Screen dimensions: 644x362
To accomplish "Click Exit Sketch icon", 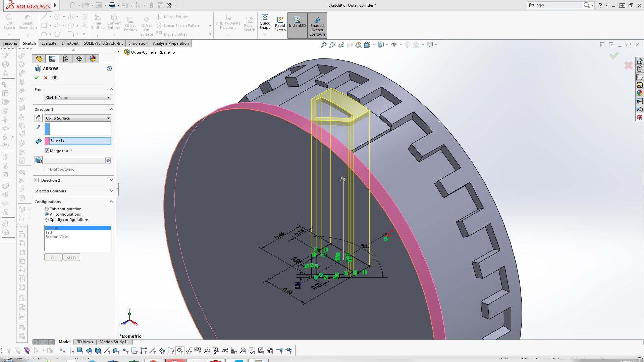I will 9,22.
